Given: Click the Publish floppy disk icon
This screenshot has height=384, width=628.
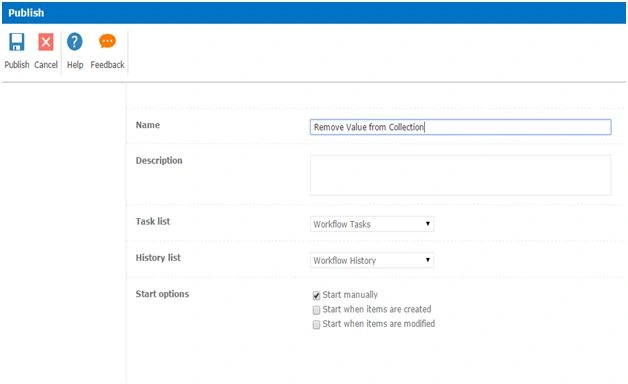Looking at the screenshot, I should (x=17, y=42).
